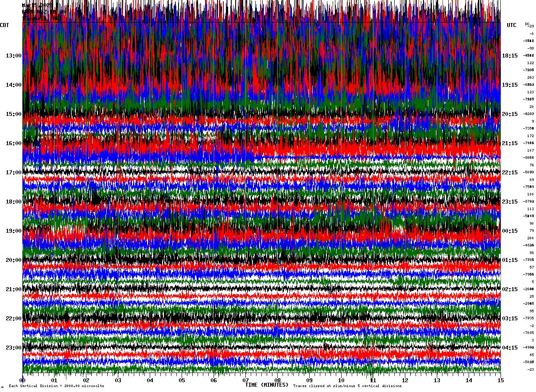Click the TIME (MINUTES) axis title
Screen dimensions: 536x392
coord(267,385)
